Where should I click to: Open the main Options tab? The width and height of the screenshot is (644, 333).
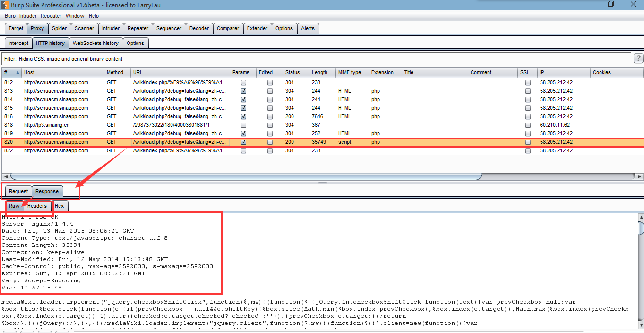[x=284, y=28]
